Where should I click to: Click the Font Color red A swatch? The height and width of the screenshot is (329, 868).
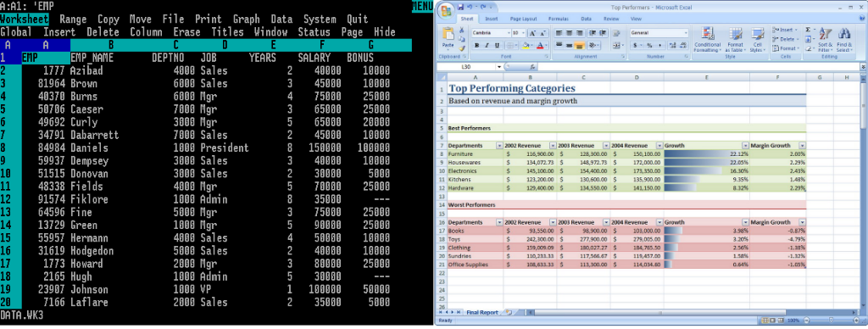[540, 46]
